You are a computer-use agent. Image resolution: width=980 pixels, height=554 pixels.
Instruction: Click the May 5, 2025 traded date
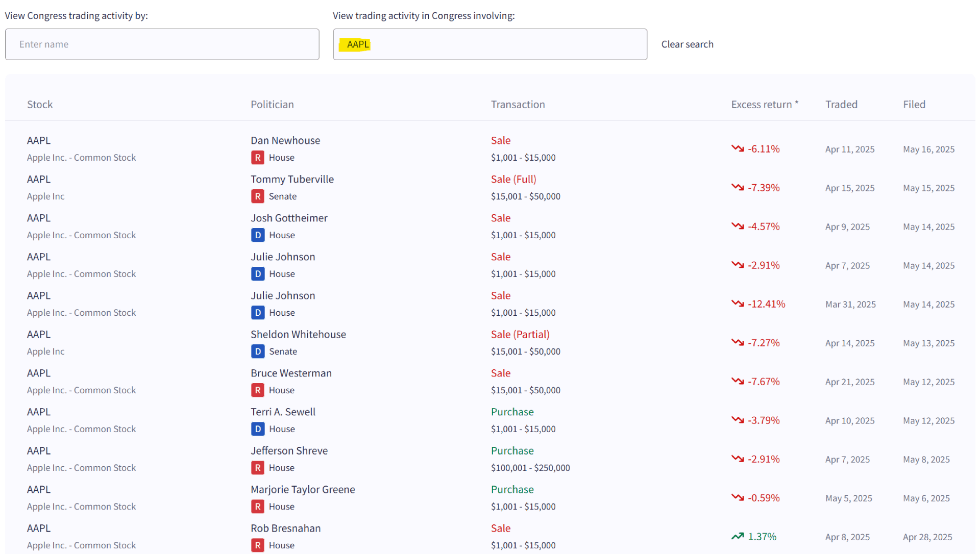coord(848,498)
